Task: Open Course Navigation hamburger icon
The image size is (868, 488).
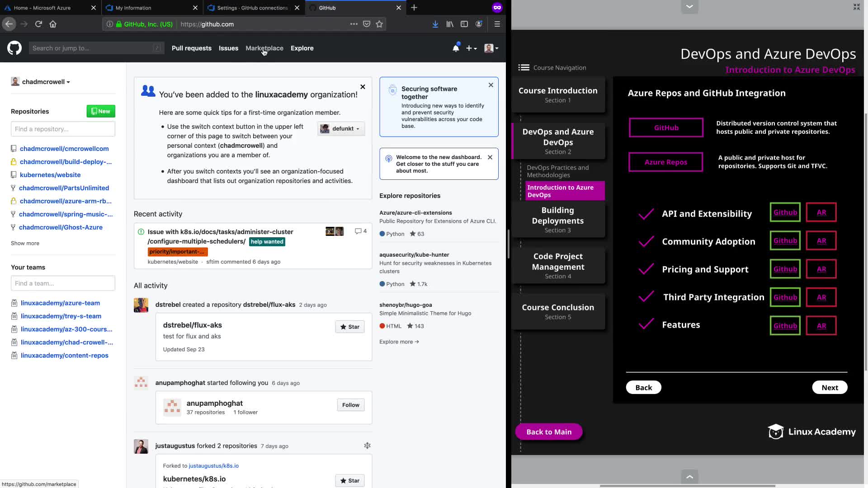Action: tap(524, 67)
